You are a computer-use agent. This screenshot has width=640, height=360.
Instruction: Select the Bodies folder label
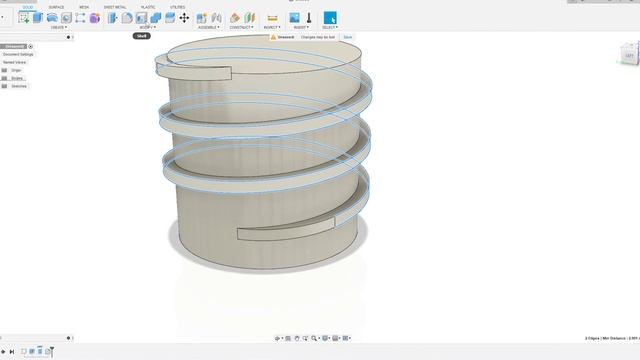coord(17,78)
